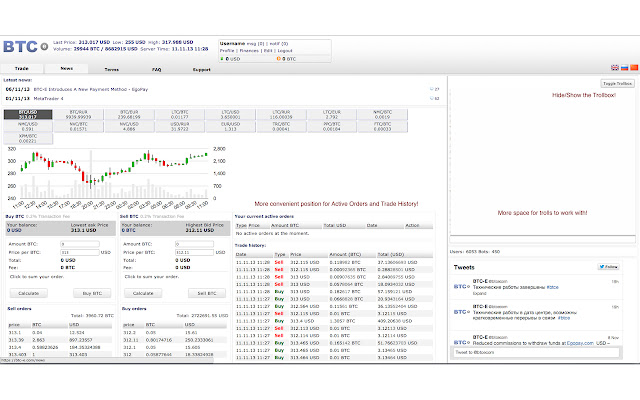
Task: Focus Price per BTC field in Buy form
Action: (80, 252)
